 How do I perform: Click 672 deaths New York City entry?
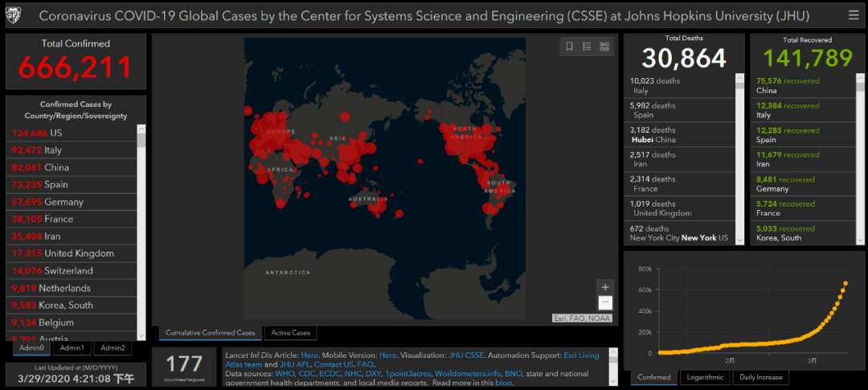pos(679,233)
